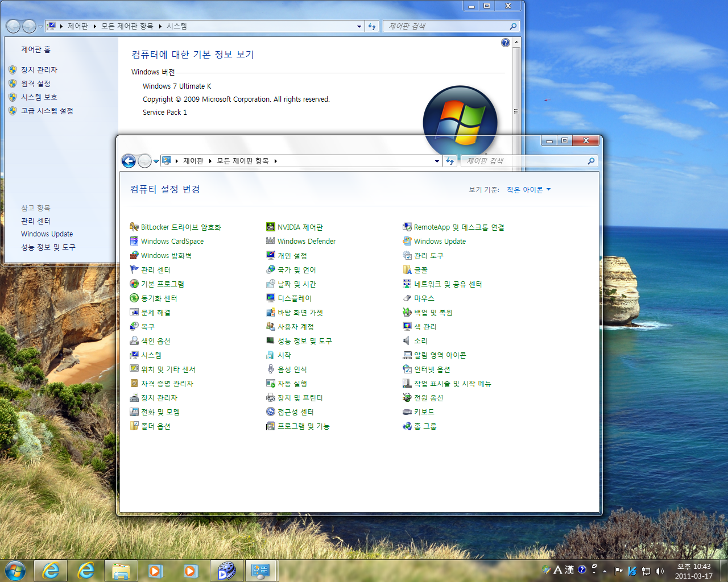Open BitLocker 드라이브 암호화 icon
Screen dimensions: 728x582
(134, 227)
